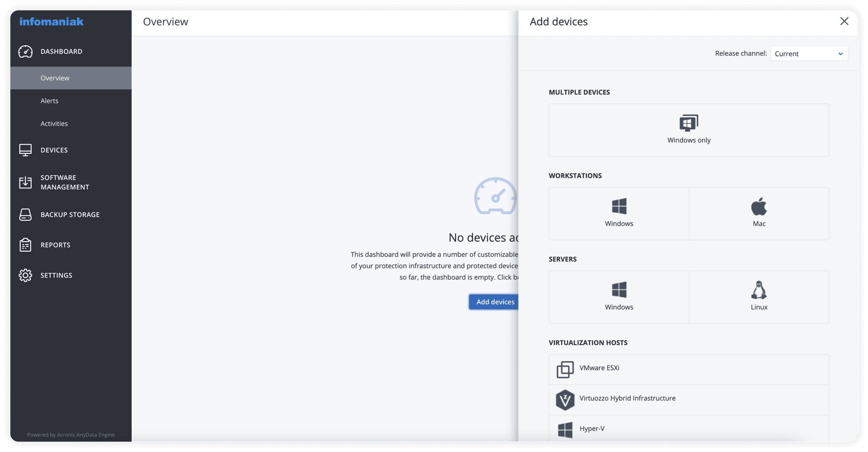Click the Dashboard speedometer icon in sidebar
The width and height of the screenshot is (868, 452).
25,52
